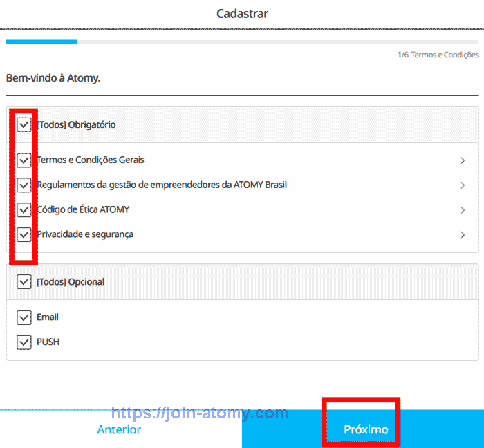Toggle the Regulamentos da gestão de empreendedores checkbox
Viewport: 484px width, 448px height.
(24, 185)
